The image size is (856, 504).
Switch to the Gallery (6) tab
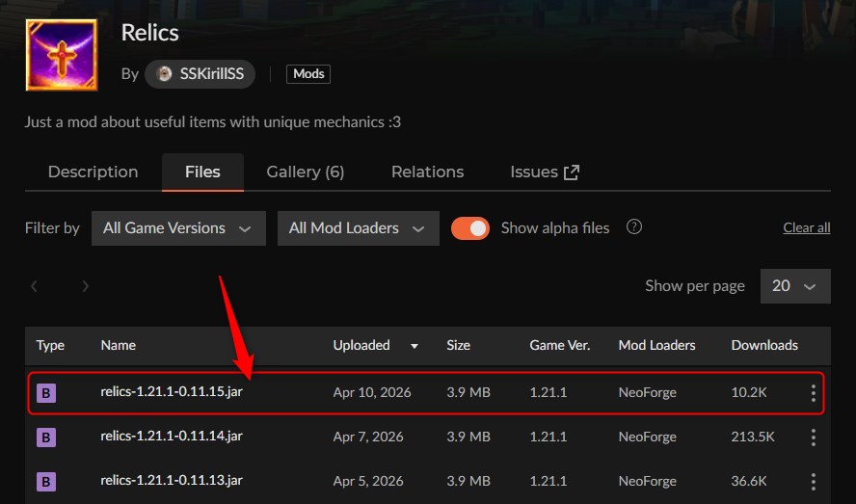[305, 172]
